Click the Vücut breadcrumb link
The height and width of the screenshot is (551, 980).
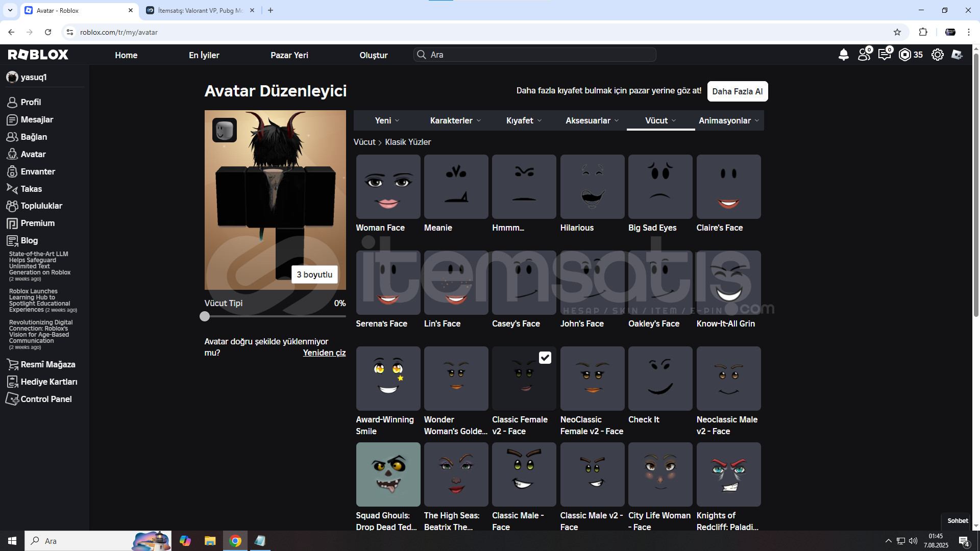click(x=364, y=142)
